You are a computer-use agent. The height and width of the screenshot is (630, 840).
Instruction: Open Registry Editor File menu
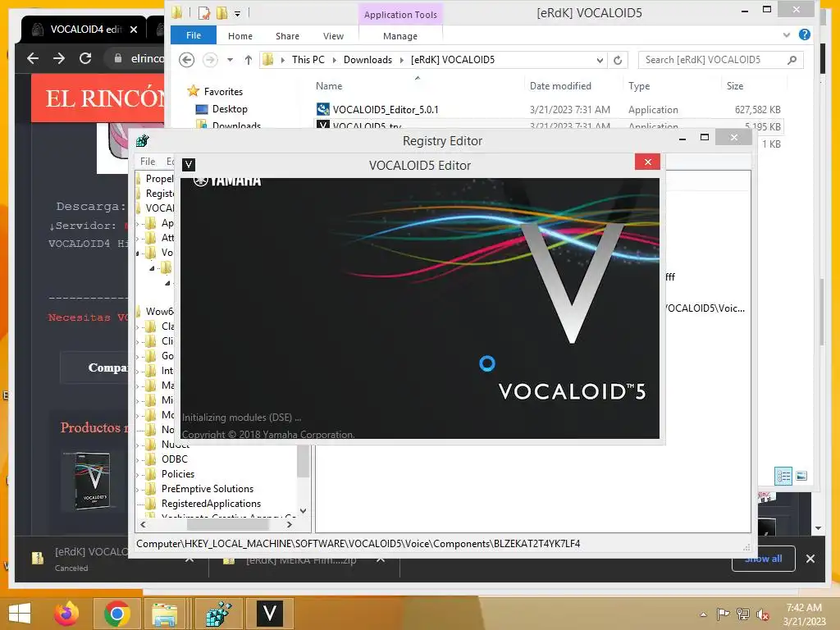(148, 162)
